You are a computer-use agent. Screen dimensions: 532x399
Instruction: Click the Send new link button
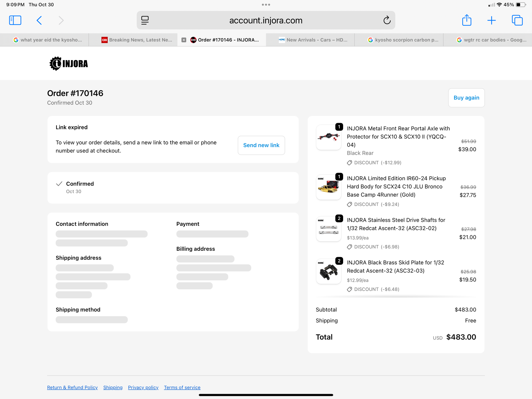261,145
